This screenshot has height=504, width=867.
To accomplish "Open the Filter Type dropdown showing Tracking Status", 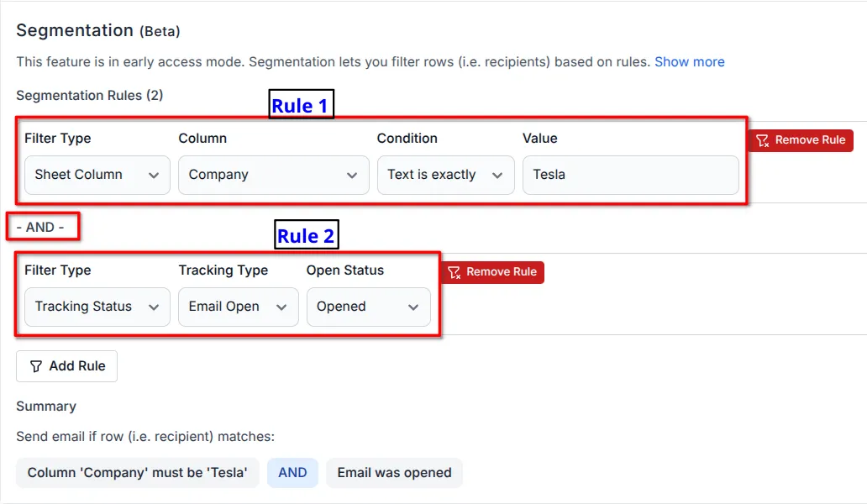I will pos(97,307).
